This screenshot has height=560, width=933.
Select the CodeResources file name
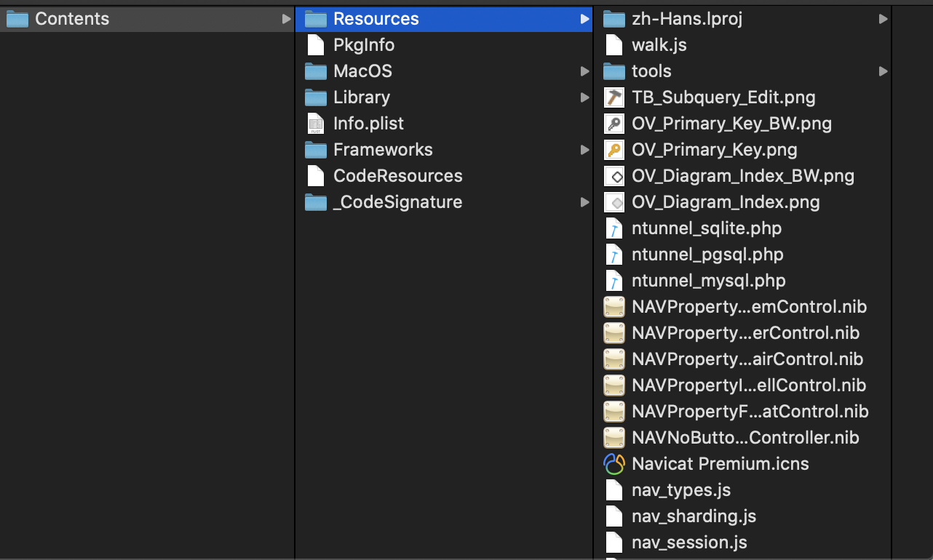pyautogui.click(x=398, y=176)
